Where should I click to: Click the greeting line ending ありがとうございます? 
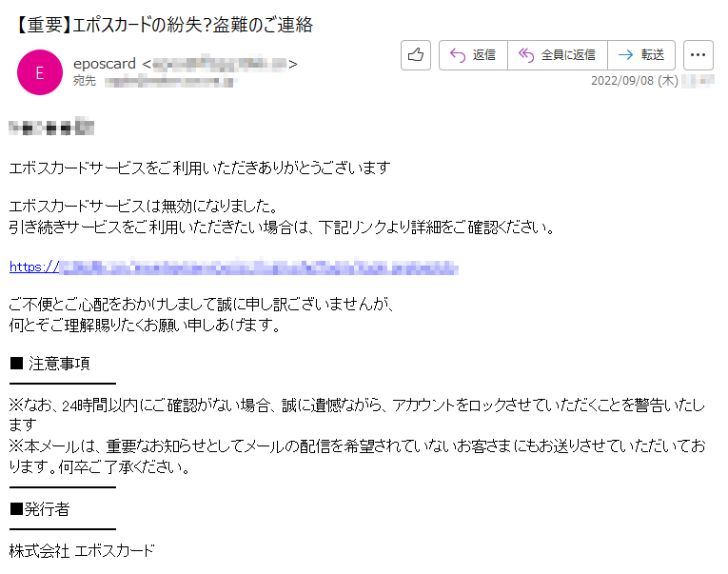point(200,168)
